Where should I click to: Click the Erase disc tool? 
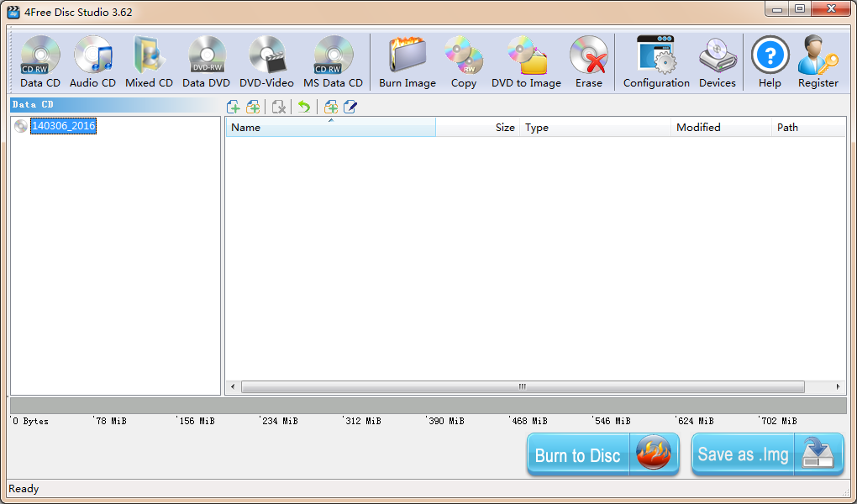tap(589, 62)
